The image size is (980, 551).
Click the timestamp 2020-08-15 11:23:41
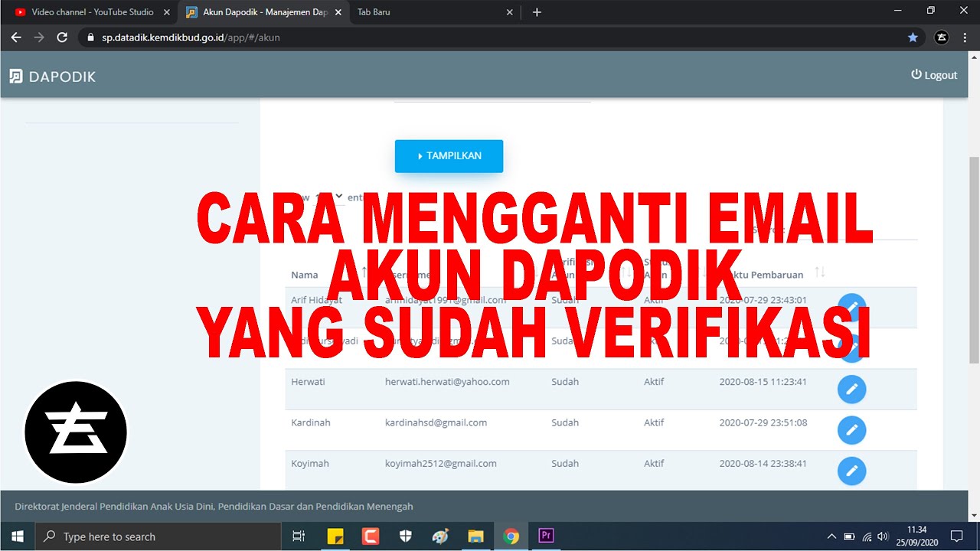763,381
